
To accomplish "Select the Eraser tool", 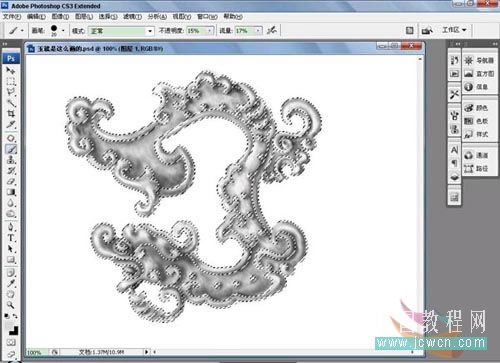I will (x=11, y=181).
